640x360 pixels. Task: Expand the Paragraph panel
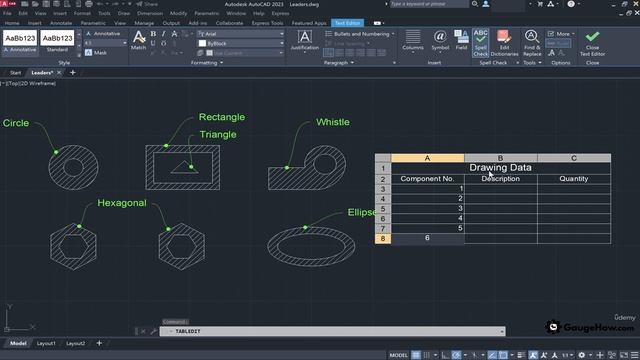(339, 63)
